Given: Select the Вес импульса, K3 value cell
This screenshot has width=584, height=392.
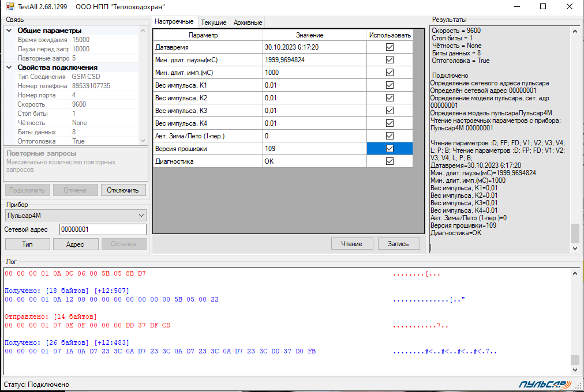Looking at the screenshot, I should 315,111.
